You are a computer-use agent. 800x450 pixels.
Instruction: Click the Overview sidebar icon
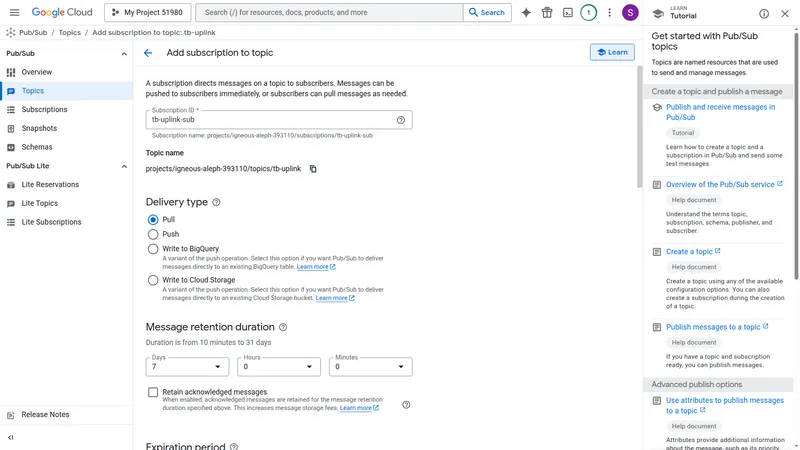[11, 72]
